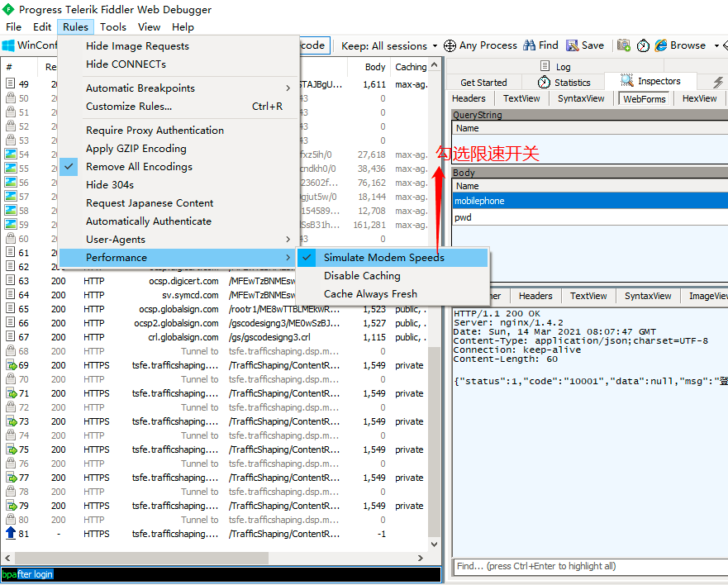Click sessions list scroll-down arrow

[x=434, y=544]
